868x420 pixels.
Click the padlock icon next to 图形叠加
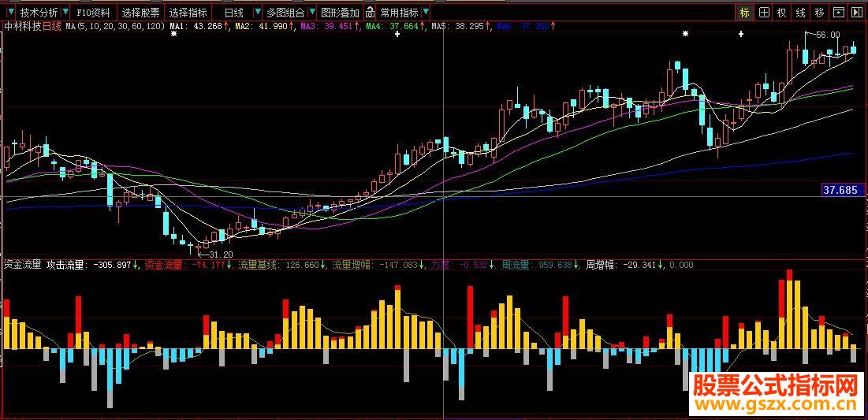(x=369, y=12)
